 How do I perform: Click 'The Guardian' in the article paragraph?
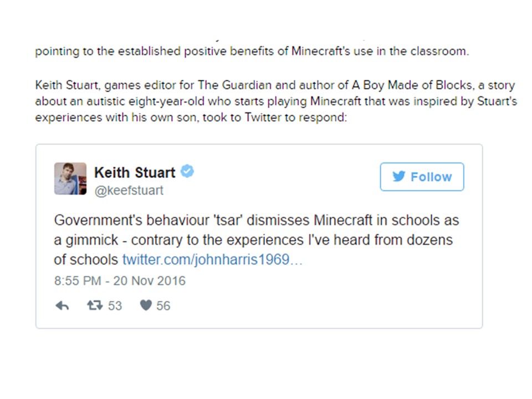pyautogui.click(x=234, y=85)
